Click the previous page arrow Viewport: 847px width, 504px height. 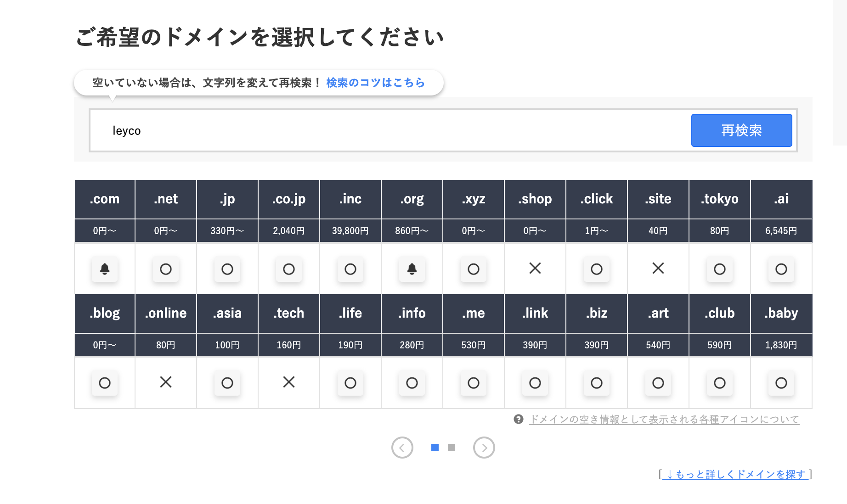coord(403,448)
